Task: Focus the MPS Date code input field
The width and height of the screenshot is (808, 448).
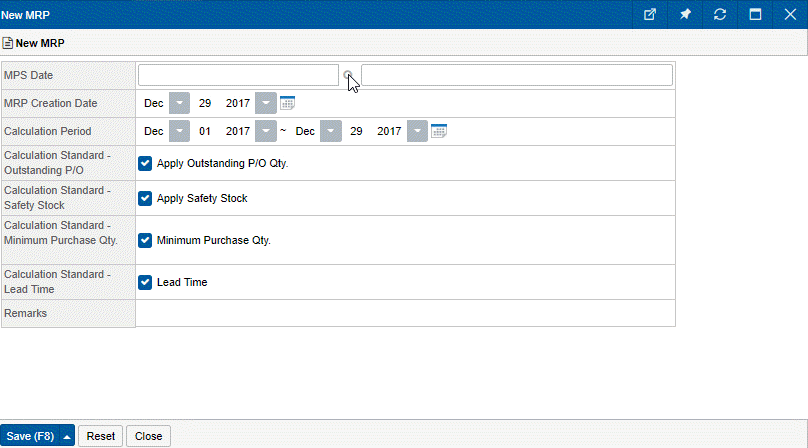Action: coord(238,75)
